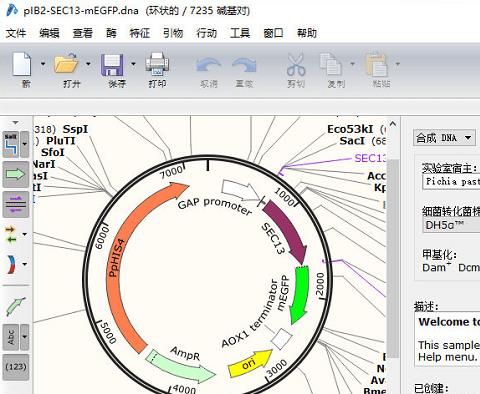Toggle the (123) numbering side button
The height and width of the screenshot is (394, 480).
pos(16,367)
